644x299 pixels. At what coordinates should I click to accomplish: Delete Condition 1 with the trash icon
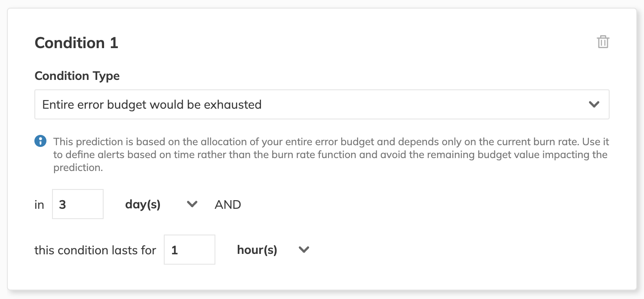click(603, 42)
